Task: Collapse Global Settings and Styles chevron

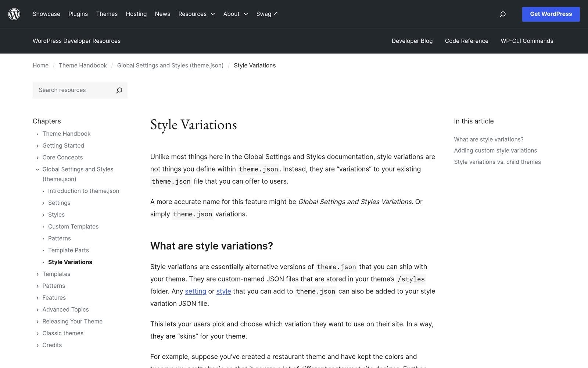Action: 37,169
